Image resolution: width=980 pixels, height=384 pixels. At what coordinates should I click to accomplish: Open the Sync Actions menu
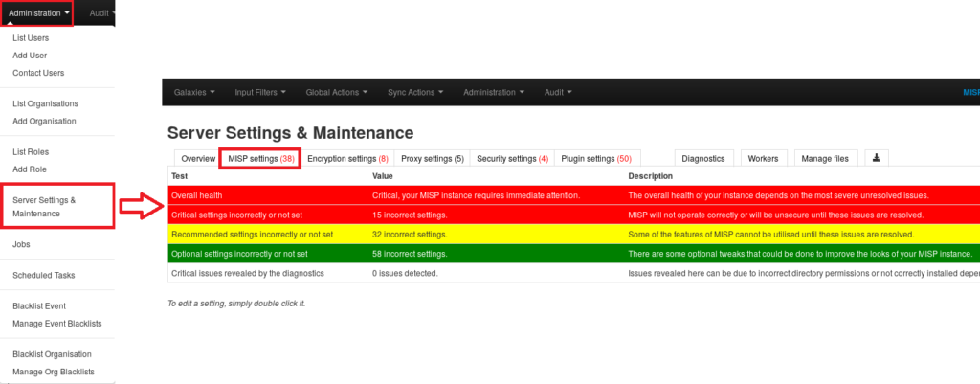415,92
